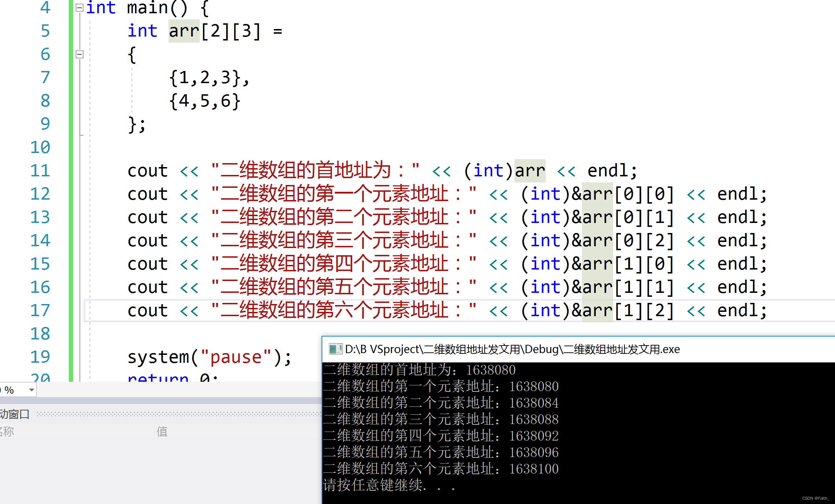Click endl on line 17

[737, 310]
